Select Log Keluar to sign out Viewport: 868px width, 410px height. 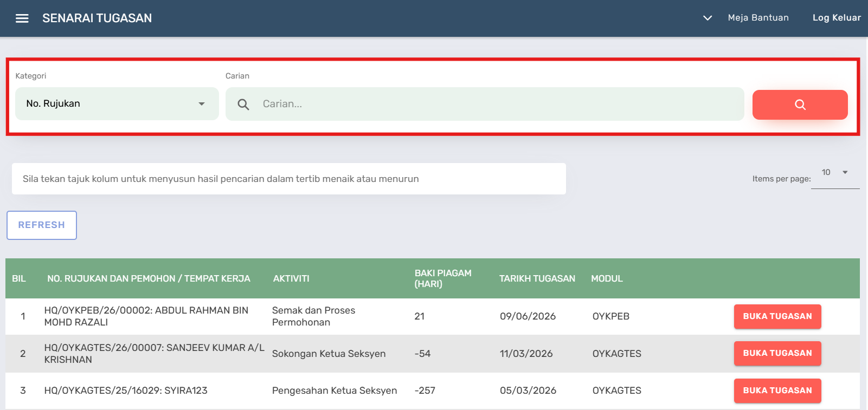click(836, 18)
